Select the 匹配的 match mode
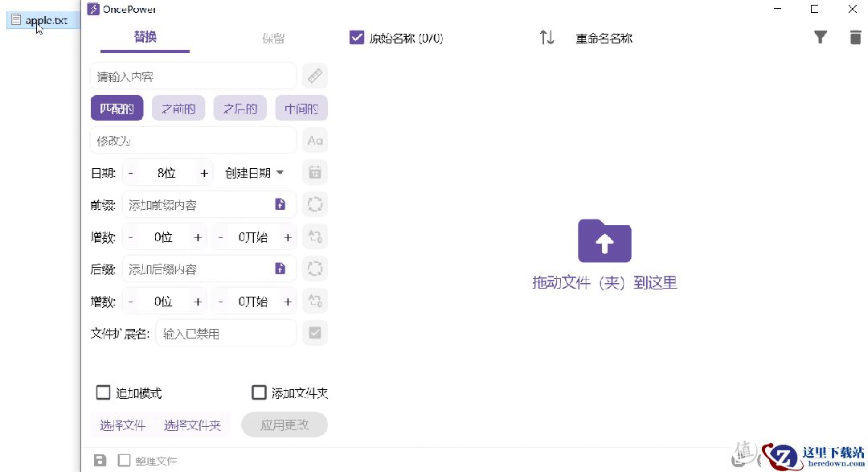The height and width of the screenshot is (472, 868). pyautogui.click(x=117, y=108)
